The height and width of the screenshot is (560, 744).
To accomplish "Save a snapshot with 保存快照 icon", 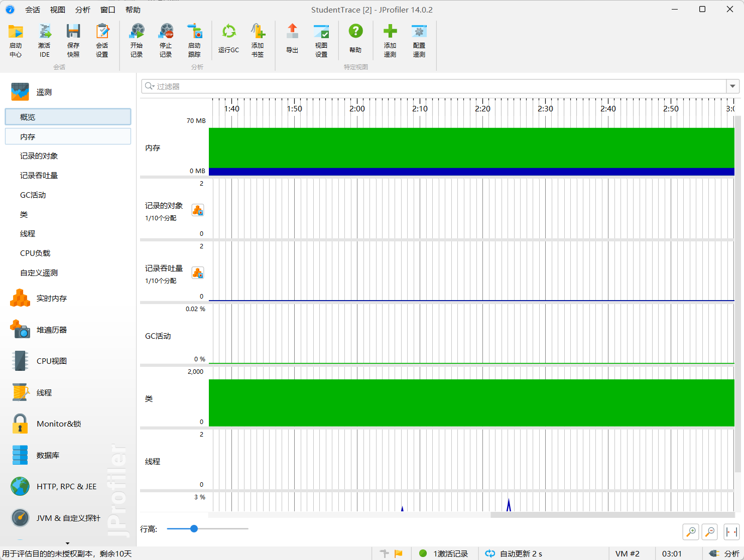I will (x=73, y=32).
